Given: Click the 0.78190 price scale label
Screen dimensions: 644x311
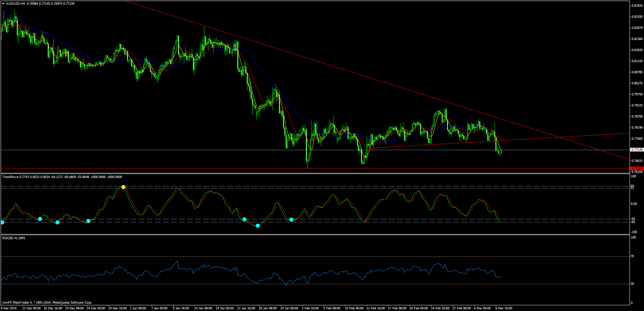Looking at the screenshot, I should click(637, 128).
